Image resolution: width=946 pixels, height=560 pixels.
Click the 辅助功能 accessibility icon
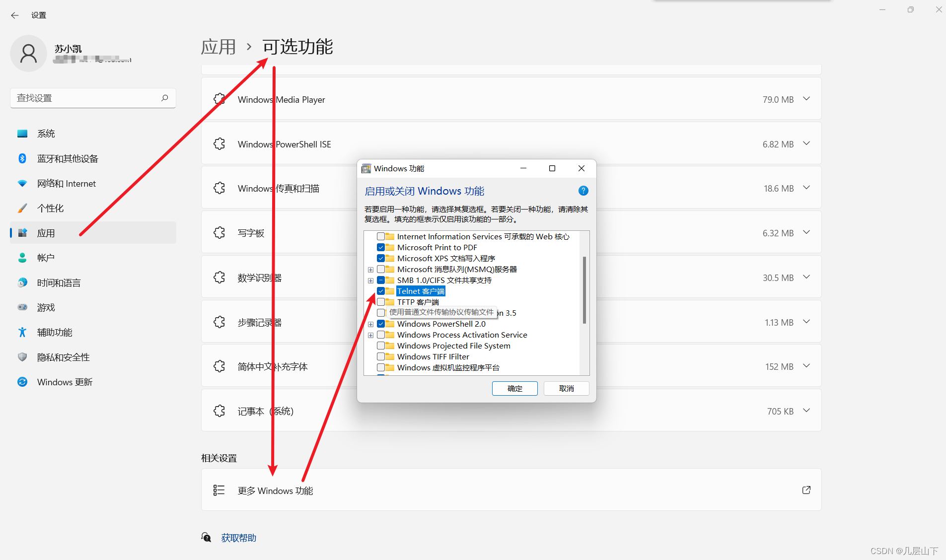[x=22, y=332]
